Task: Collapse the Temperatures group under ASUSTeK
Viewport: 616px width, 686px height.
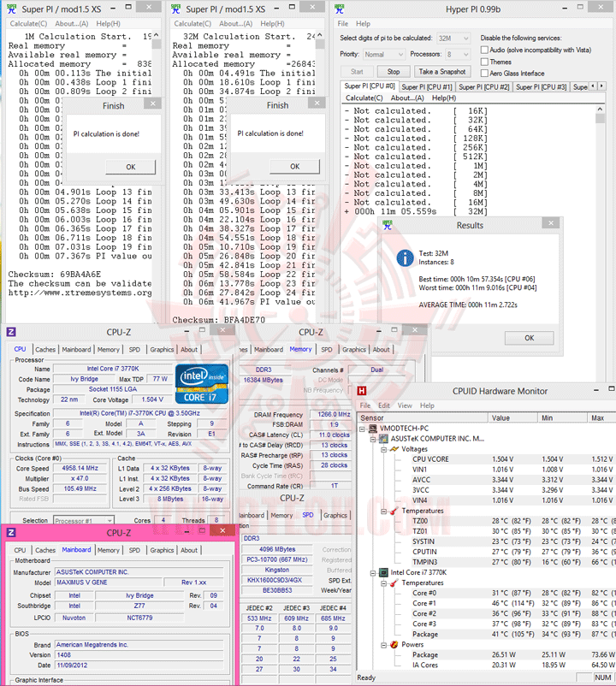Action: click(x=383, y=511)
